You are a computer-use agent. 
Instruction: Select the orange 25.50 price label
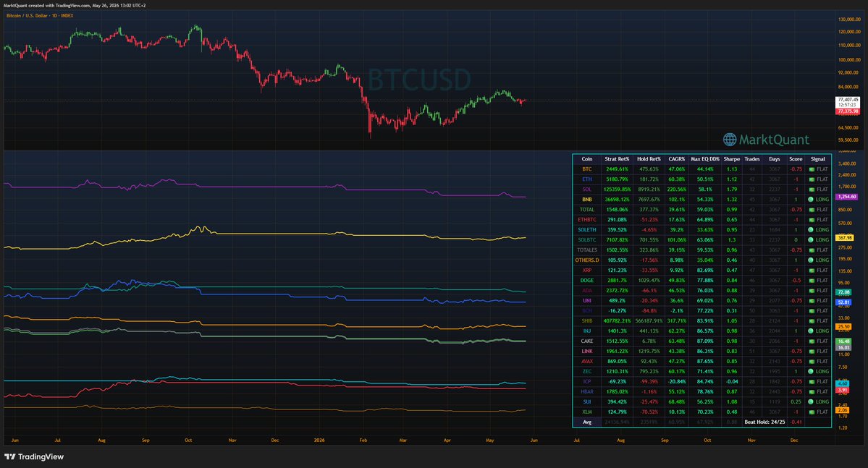(x=843, y=327)
